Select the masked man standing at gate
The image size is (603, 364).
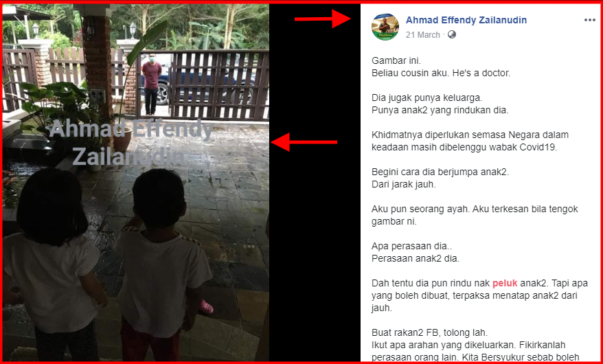point(152,84)
